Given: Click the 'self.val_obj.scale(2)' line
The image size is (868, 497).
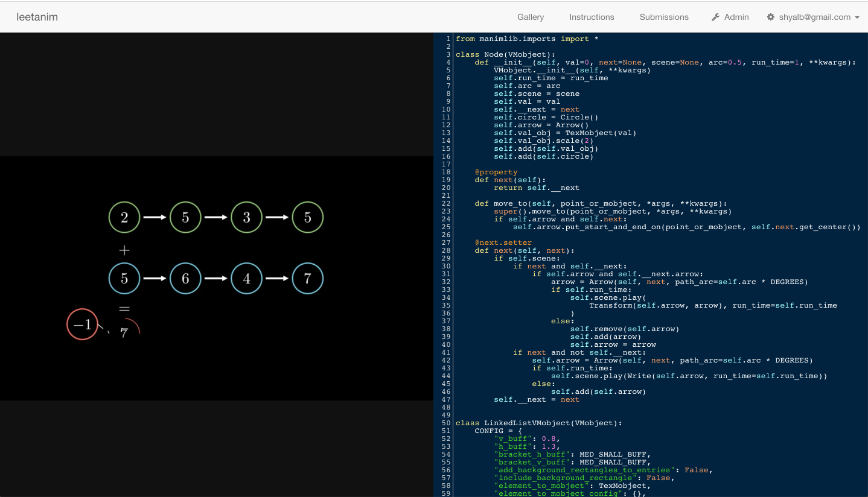Looking at the screenshot, I should click(x=543, y=141).
